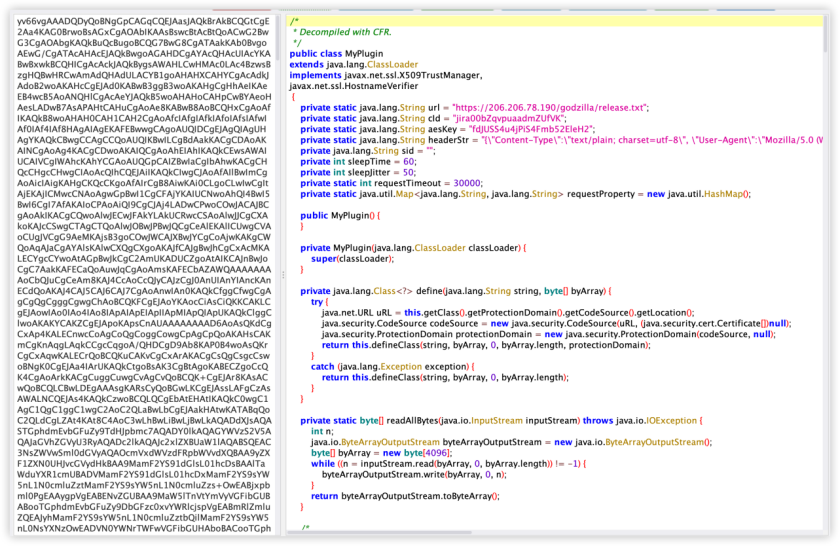This screenshot has height=546, width=840.
Task: Click the "CodeSource codeSource = new" line
Action: 557,323
